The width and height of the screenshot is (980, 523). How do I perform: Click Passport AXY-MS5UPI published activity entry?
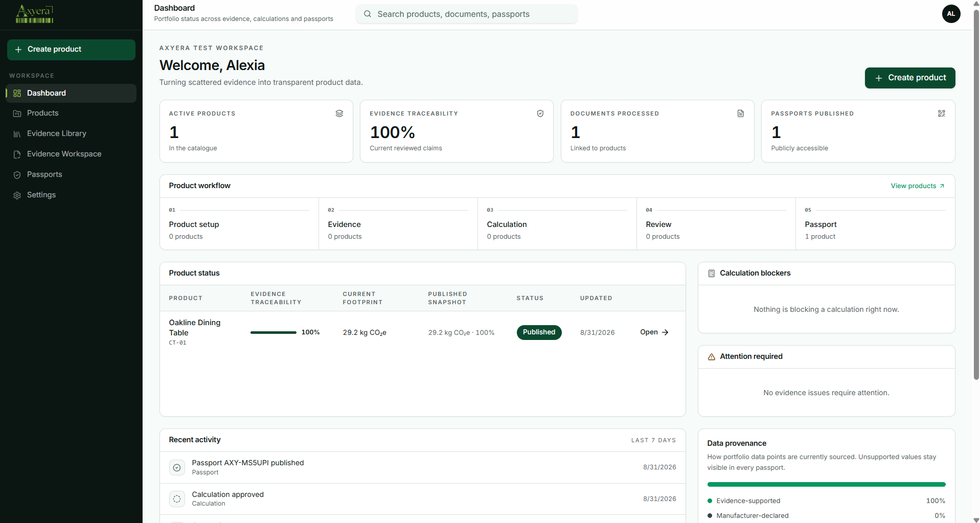tap(422, 467)
